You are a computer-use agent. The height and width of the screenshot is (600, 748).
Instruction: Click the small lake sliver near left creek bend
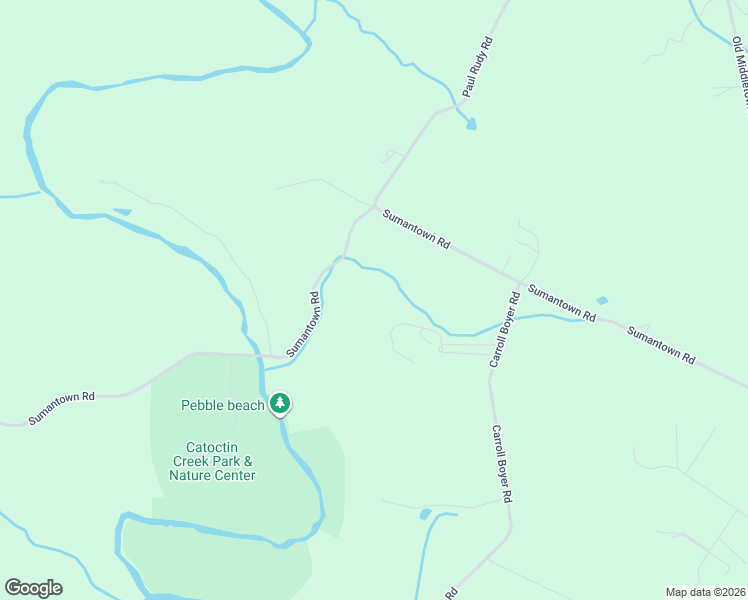click(123, 211)
